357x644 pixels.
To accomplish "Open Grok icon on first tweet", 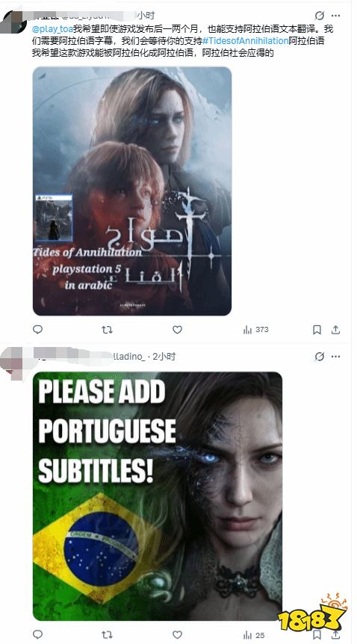I will tap(319, 16).
